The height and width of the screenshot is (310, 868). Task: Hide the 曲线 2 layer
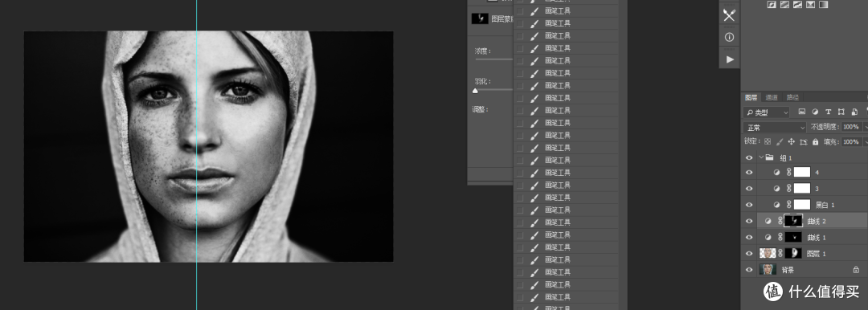tap(749, 221)
